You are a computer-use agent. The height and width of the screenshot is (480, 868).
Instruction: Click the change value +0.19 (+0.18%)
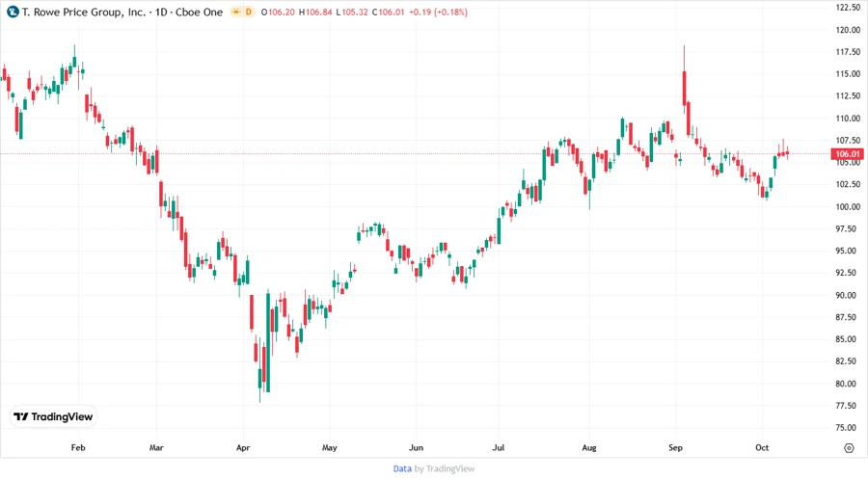click(x=439, y=13)
